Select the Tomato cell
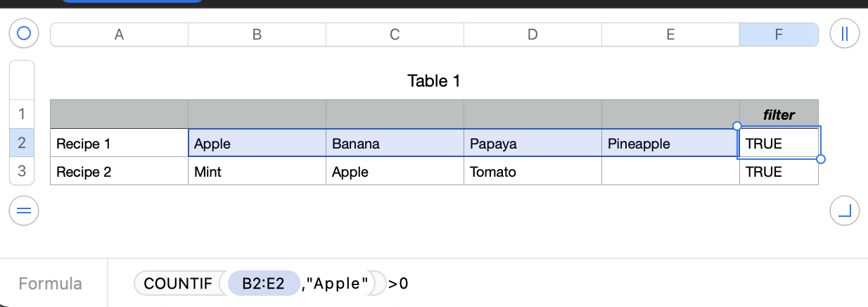The width and height of the screenshot is (868, 307). [x=532, y=171]
